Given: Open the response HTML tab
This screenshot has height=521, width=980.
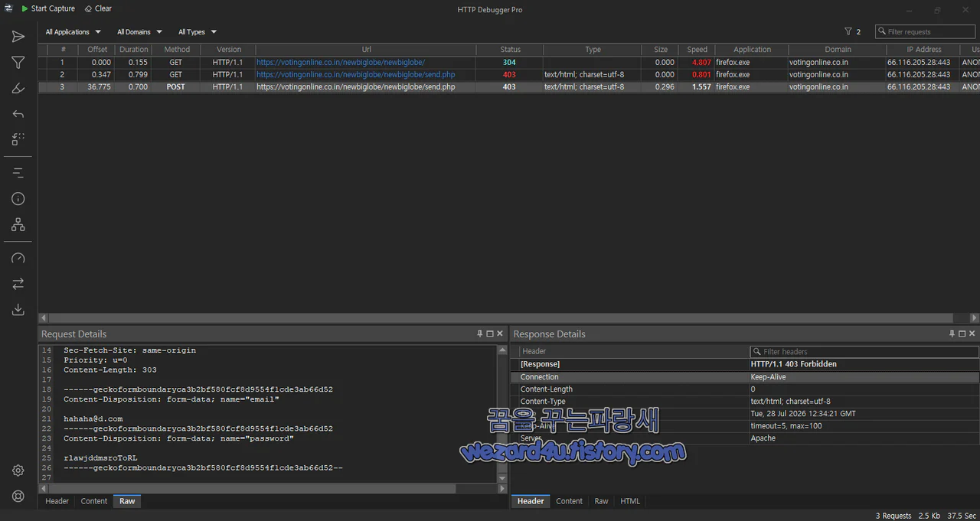Looking at the screenshot, I should 630,501.
